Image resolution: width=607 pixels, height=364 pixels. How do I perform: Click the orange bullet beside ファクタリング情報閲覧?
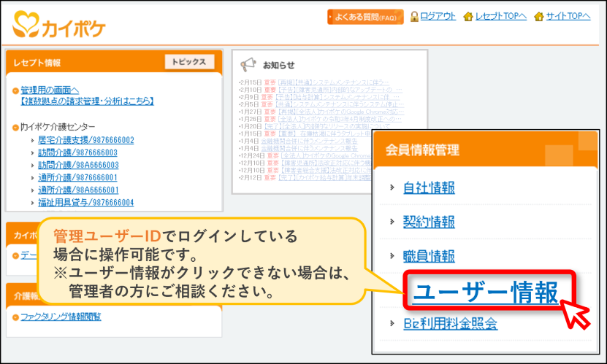15,317
